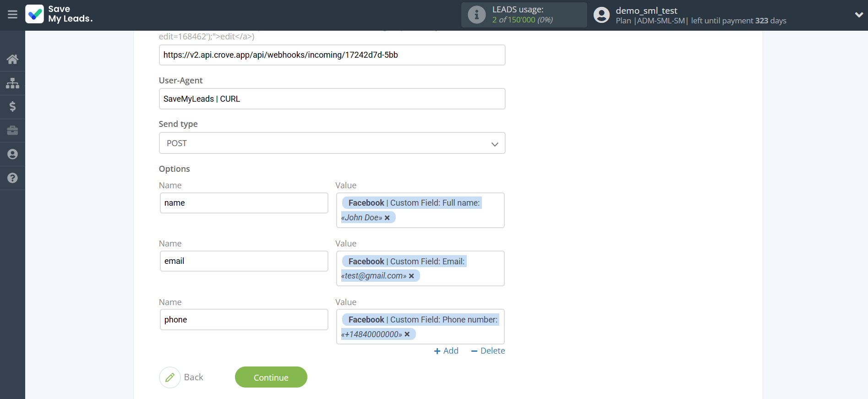The height and width of the screenshot is (399, 868).
Task: Click the Send type label
Action: coord(178,124)
